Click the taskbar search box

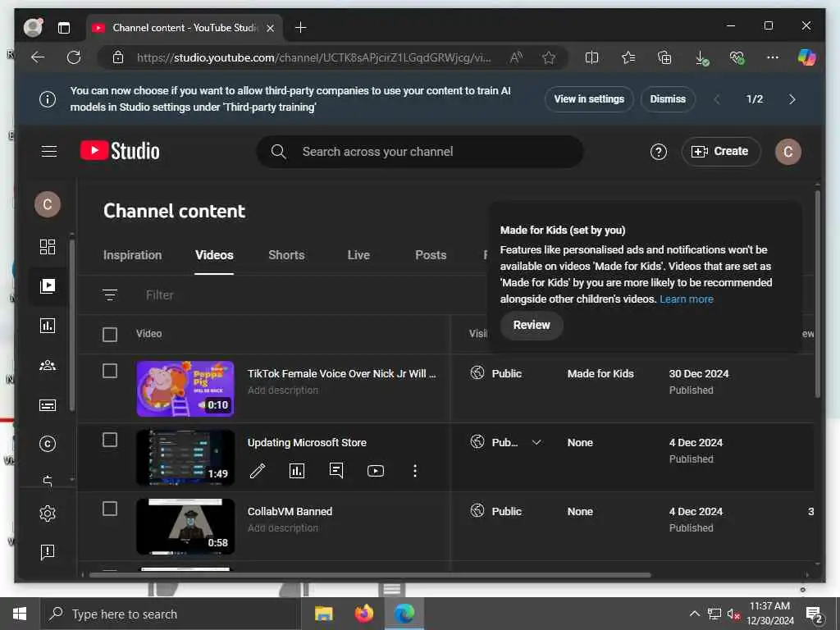[171, 614]
